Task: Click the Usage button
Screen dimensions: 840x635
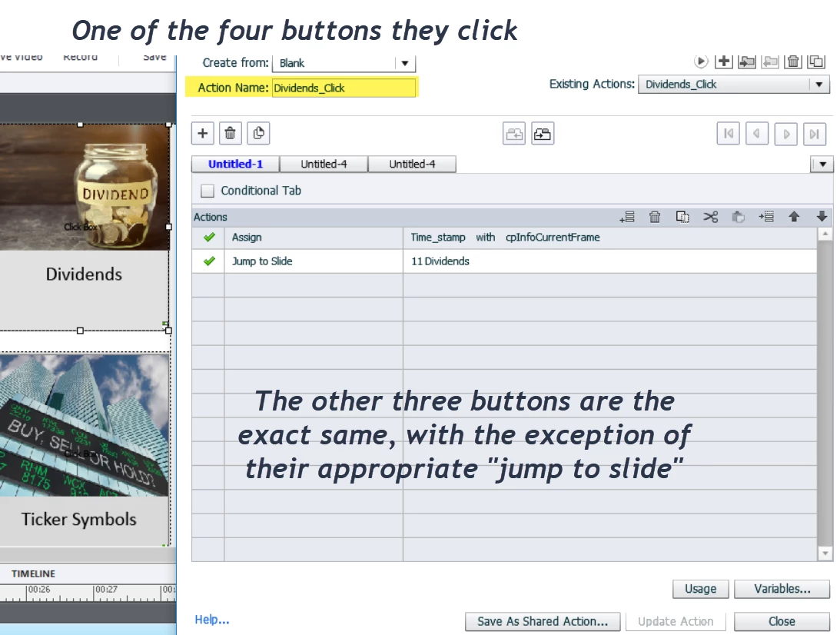Action: coord(701,589)
